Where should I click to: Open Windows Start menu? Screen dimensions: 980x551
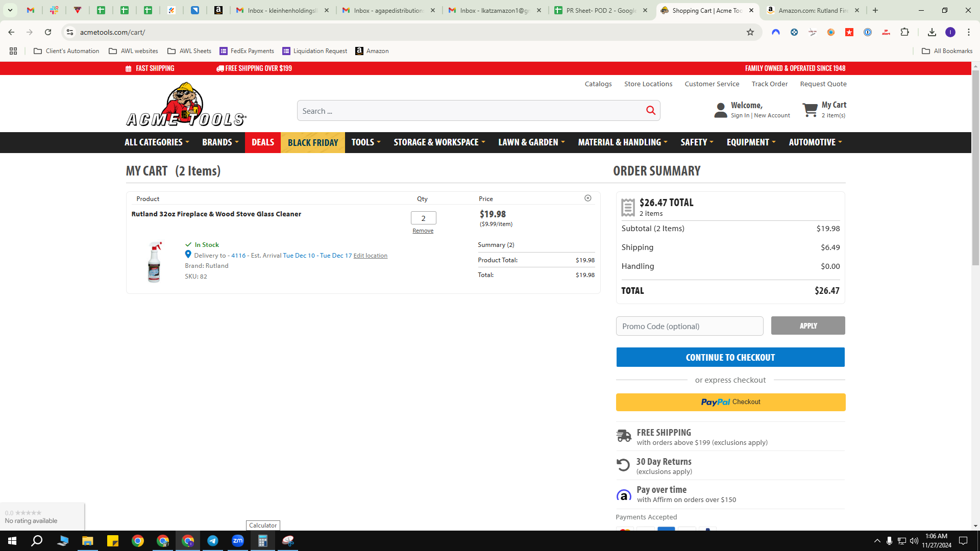pyautogui.click(x=12, y=541)
